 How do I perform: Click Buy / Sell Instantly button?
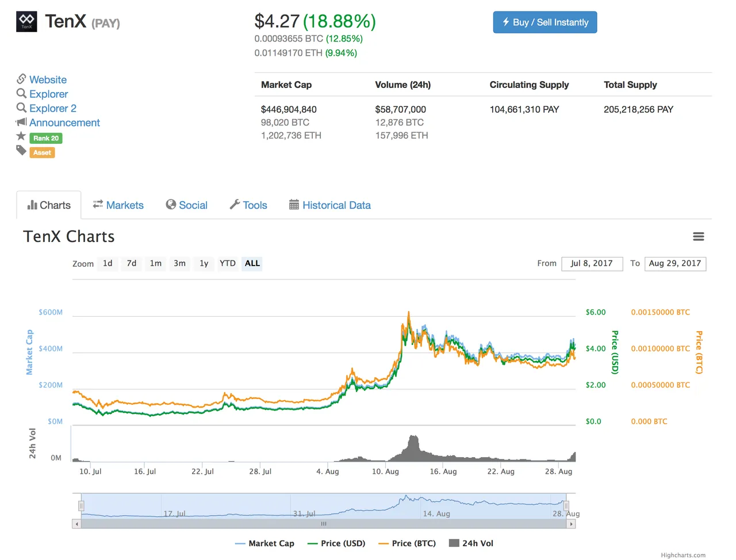[x=545, y=22]
